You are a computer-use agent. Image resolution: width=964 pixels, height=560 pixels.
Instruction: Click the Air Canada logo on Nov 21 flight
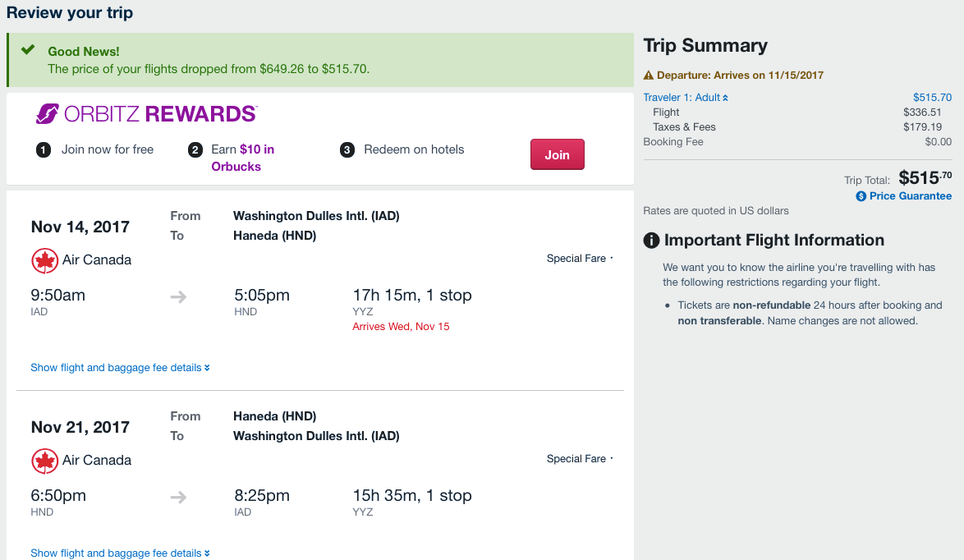pos(44,461)
